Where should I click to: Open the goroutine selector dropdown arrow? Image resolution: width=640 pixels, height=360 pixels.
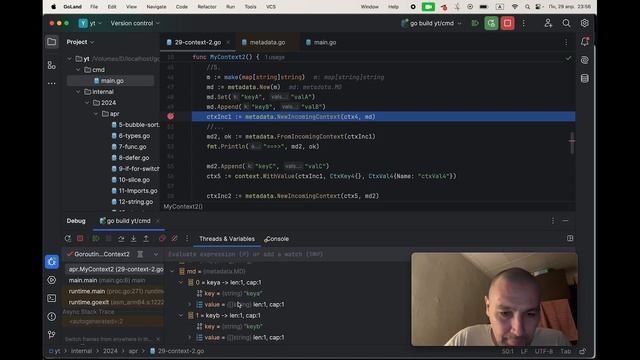point(156,254)
